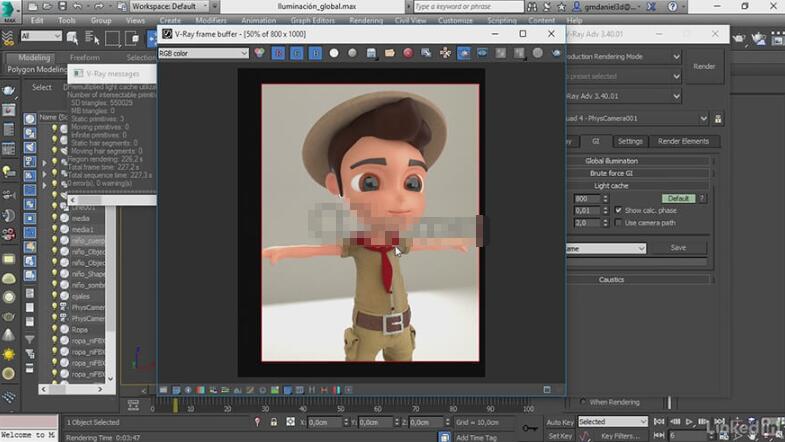Screen dimensions: 785x442
Task: Click the key mode toggle icon near Auto Key
Action: [x=530, y=428]
